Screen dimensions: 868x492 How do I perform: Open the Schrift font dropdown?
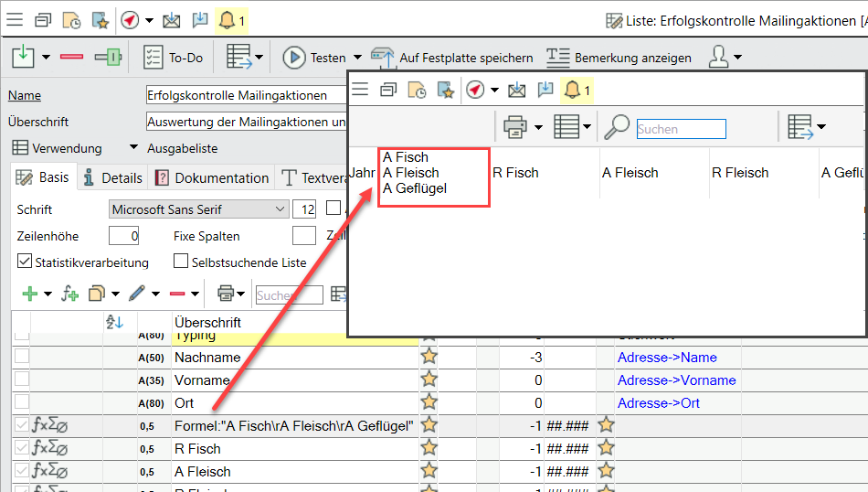tap(281, 209)
